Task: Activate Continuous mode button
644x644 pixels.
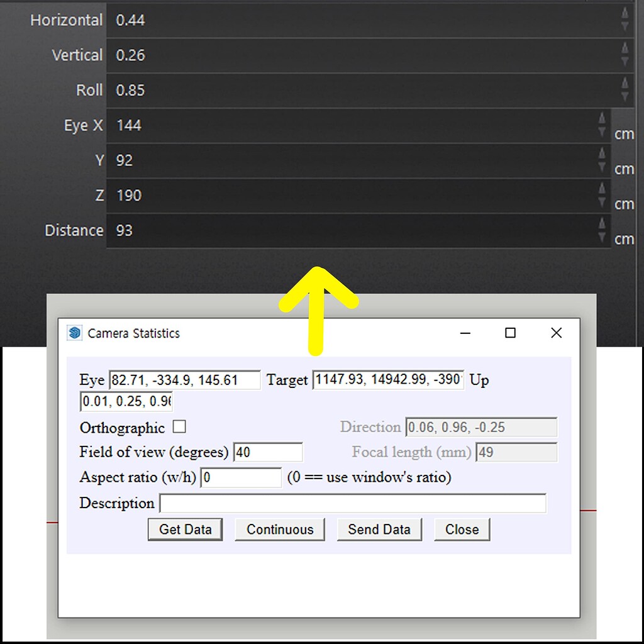Action: click(x=279, y=529)
